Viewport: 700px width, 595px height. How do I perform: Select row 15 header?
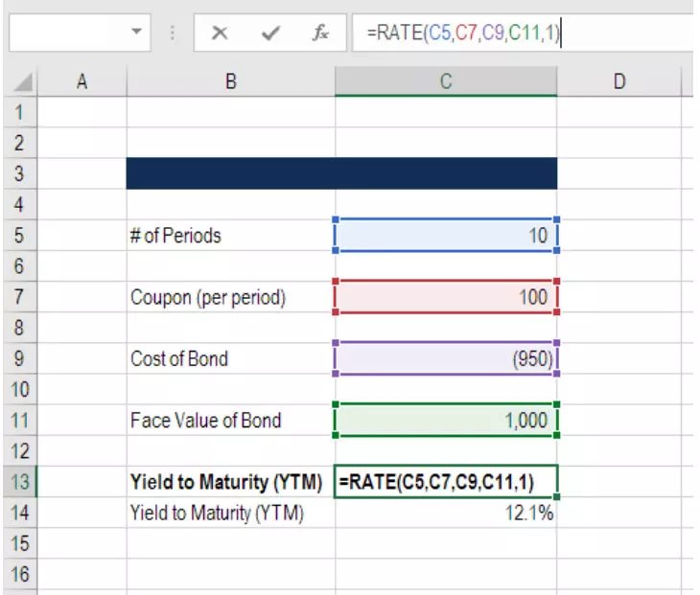point(19,543)
